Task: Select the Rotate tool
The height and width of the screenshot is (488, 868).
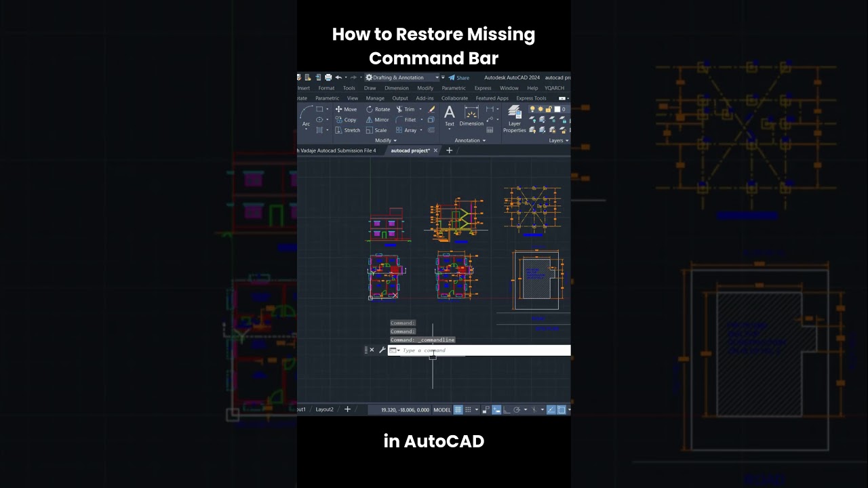Action: tap(378, 109)
